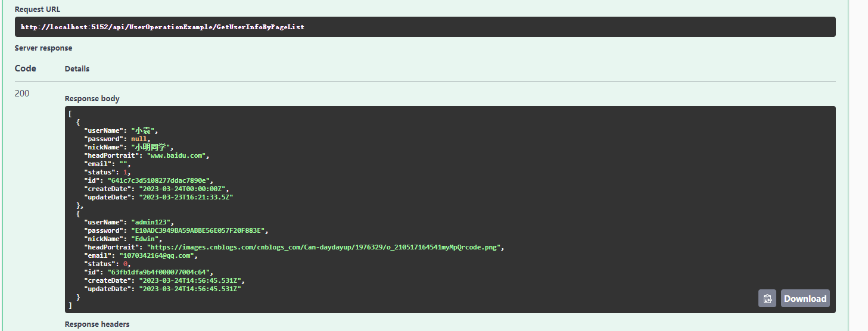Click the 2023-03-23T16:21:33.5Z updateDate value
Image resolution: width=868 pixels, height=331 pixels.
pyautogui.click(x=185, y=197)
